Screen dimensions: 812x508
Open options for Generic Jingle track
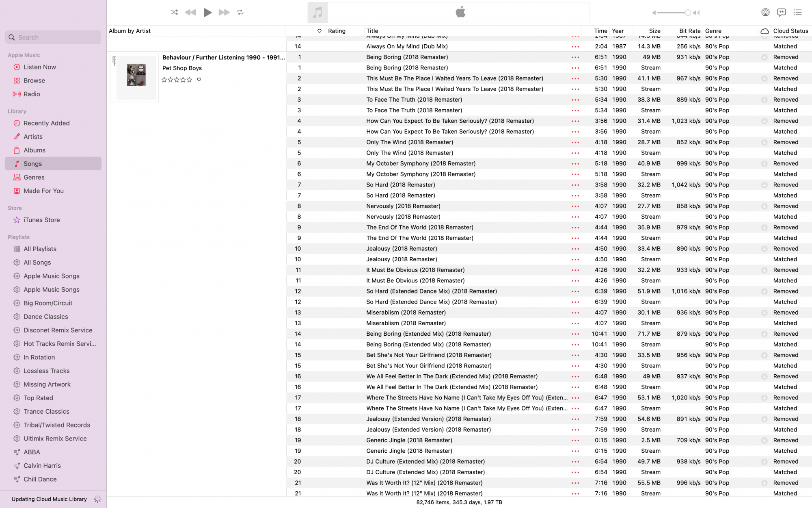pyautogui.click(x=575, y=440)
